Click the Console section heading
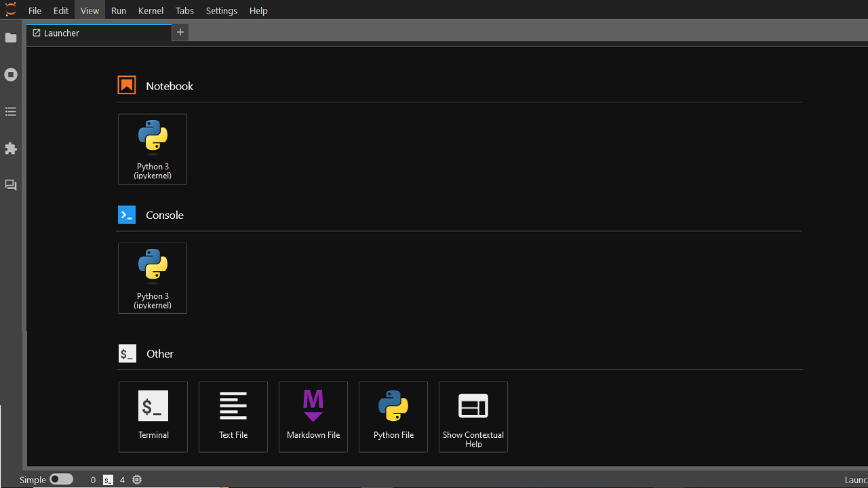This screenshot has height=488, width=868. (165, 215)
